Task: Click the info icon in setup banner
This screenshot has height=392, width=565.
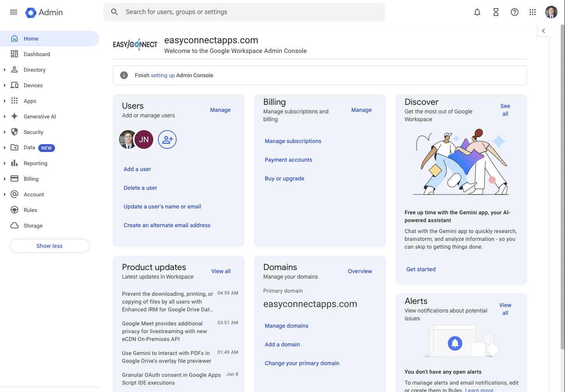Action: point(124,75)
